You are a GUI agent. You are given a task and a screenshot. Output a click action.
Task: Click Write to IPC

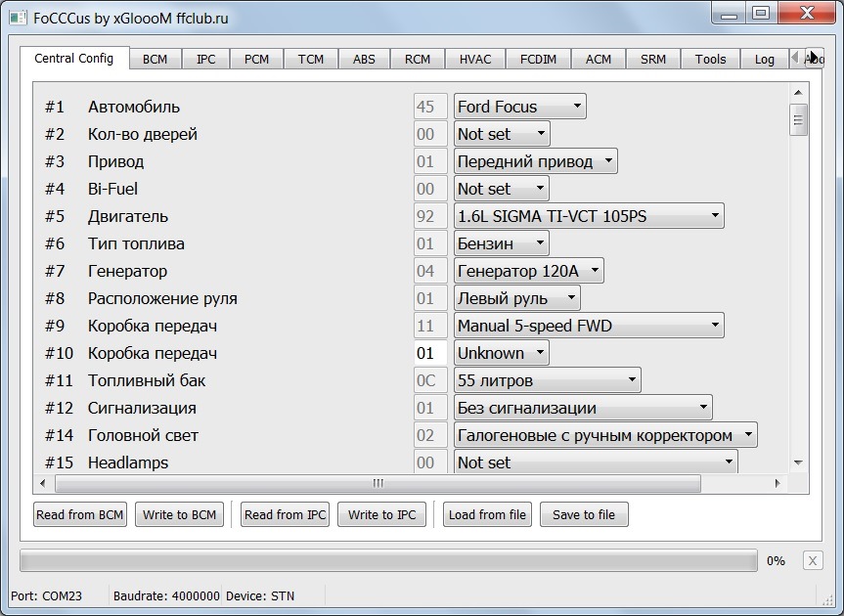point(381,515)
